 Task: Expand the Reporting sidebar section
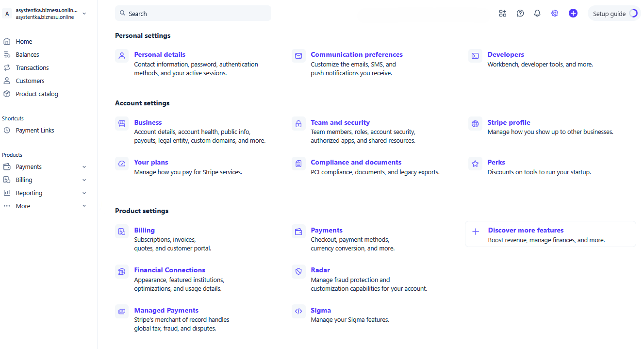84,193
